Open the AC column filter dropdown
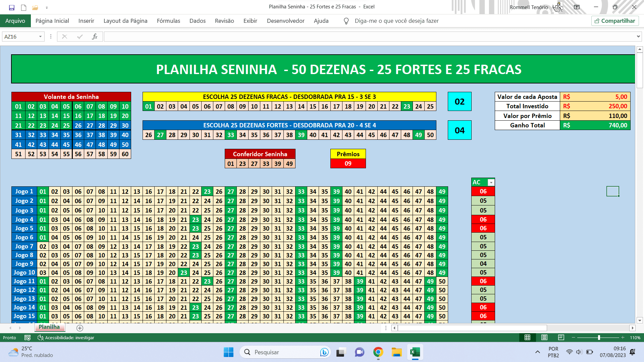The width and height of the screenshot is (644, 362). [491, 182]
